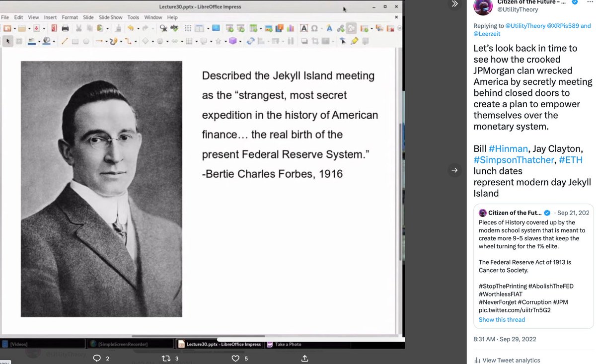Click the #ETH hashtag link
The width and height of the screenshot is (596, 364).
click(571, 160)
